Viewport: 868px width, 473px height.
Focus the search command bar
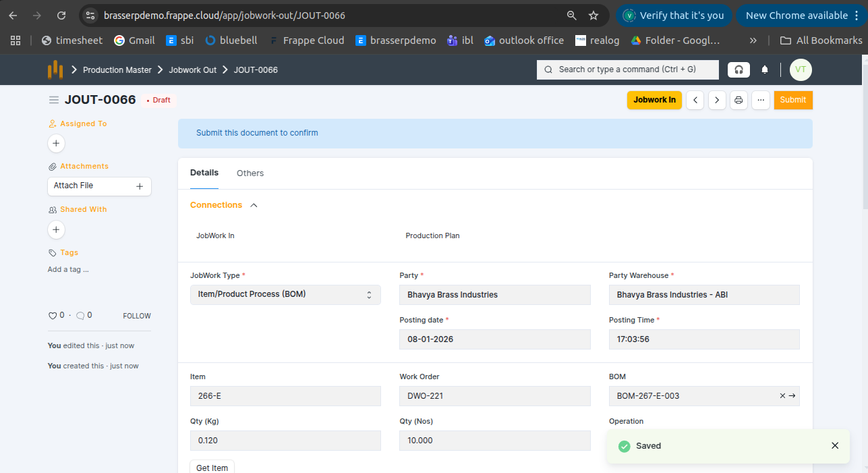627,69
